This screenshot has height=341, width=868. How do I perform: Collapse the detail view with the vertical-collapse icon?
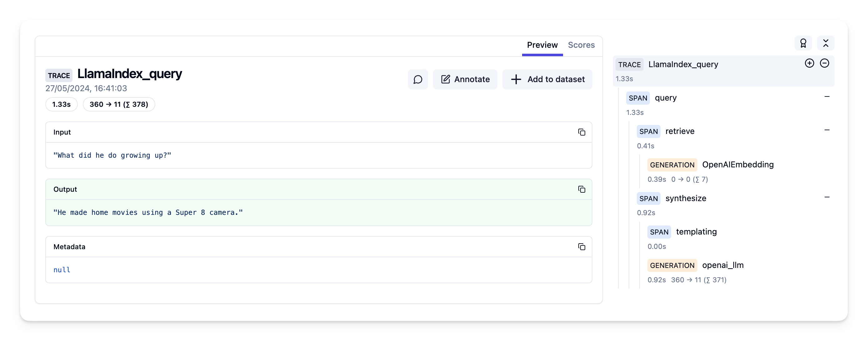pos(826,43)
